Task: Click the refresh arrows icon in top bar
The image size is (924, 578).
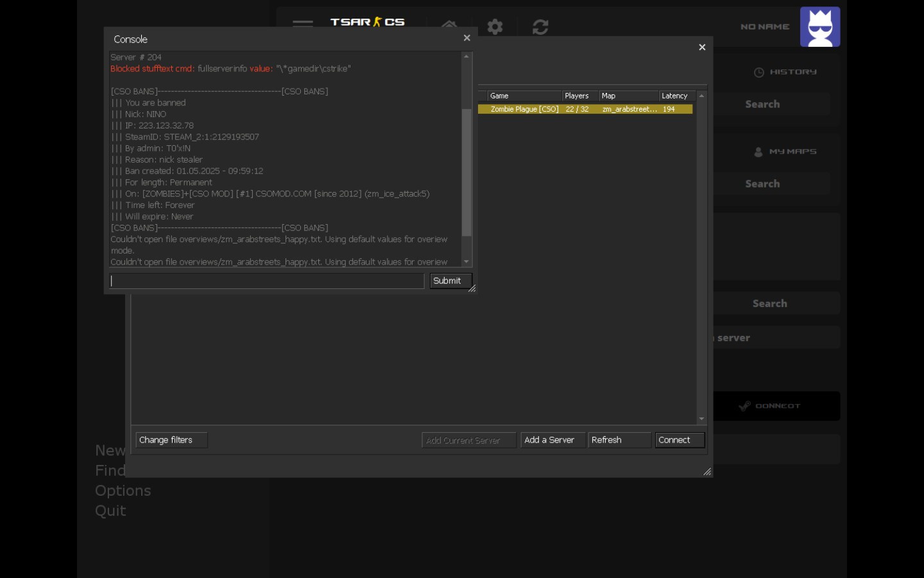Action: click(x=540, y=27)
